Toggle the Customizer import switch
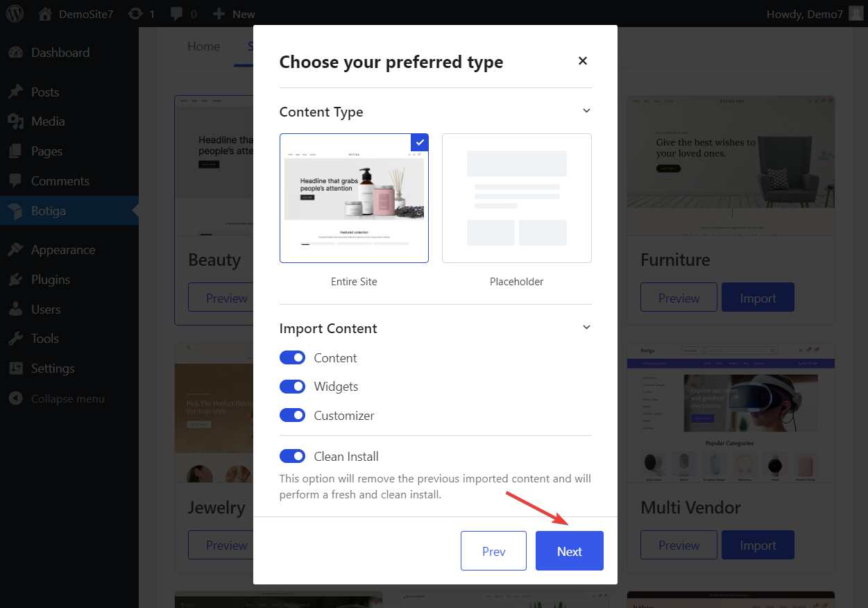This screenshot has width=868, height=608. (x=292, y=415)
